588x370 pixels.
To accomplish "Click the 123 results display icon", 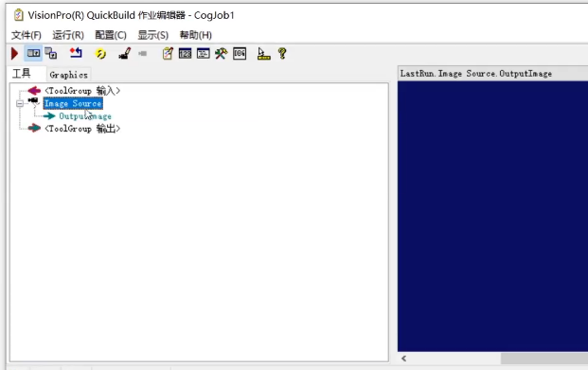I will 185,54.
